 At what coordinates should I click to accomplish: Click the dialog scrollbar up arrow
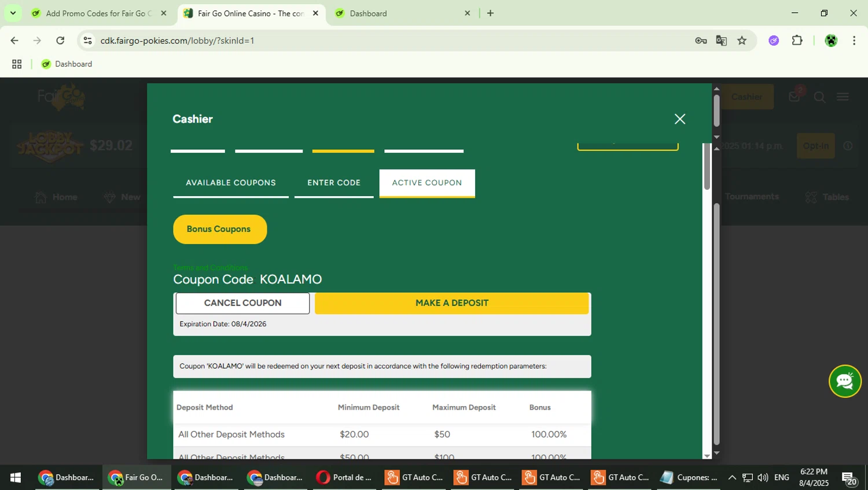(716, 89)
